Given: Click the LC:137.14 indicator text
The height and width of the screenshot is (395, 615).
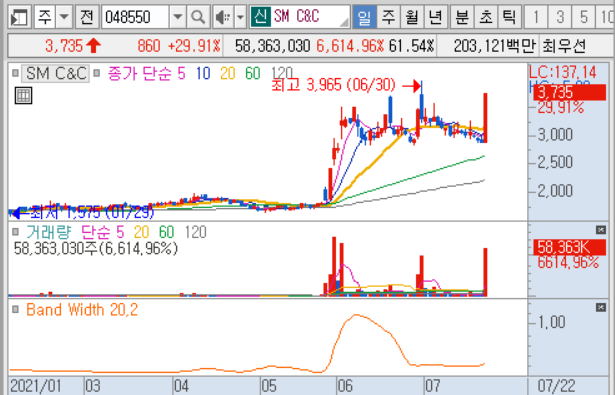Looking at the screenshot, I should [562, 72].
